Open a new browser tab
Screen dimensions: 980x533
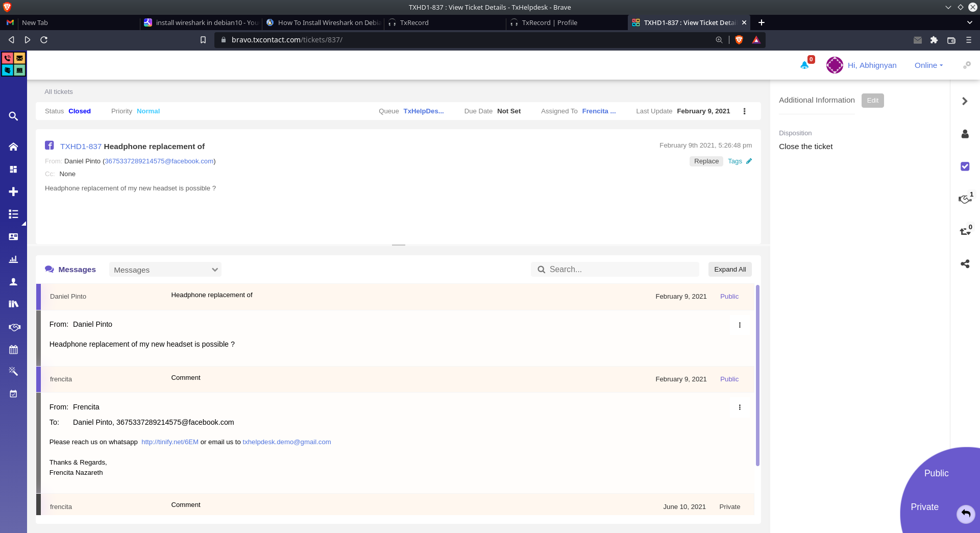(761, 22)
